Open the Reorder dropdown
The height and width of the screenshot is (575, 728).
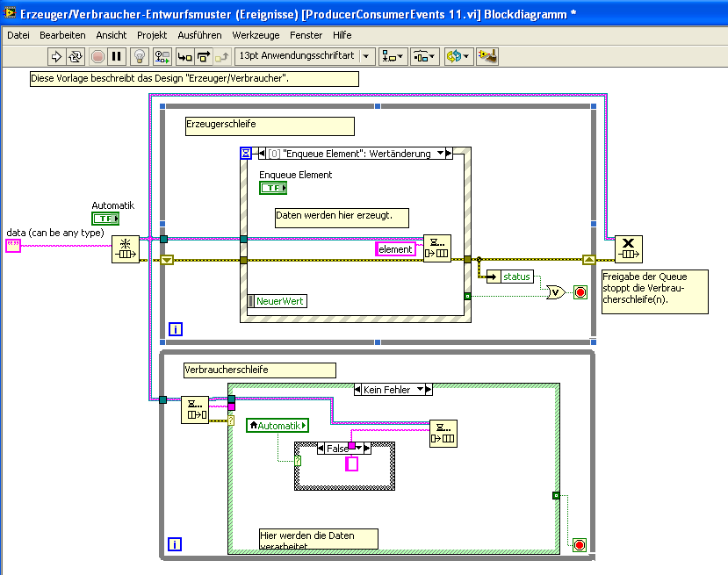coord(458,56)
